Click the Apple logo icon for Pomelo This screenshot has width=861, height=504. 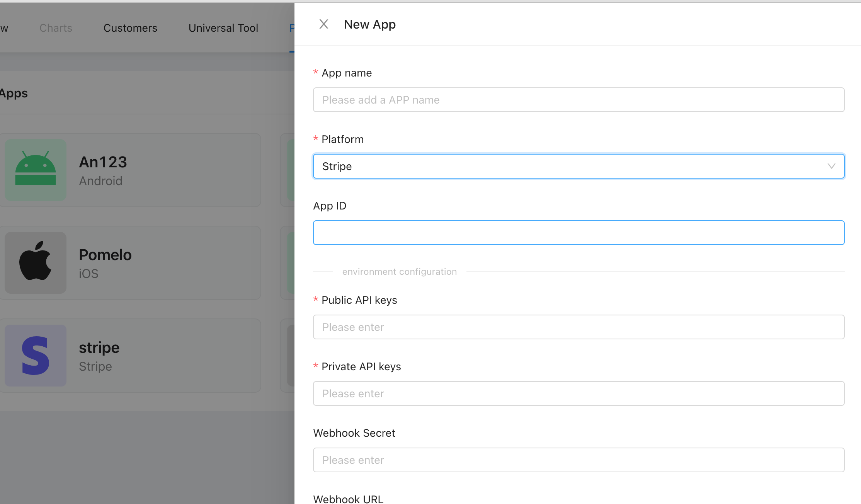(x=36, y=262)
